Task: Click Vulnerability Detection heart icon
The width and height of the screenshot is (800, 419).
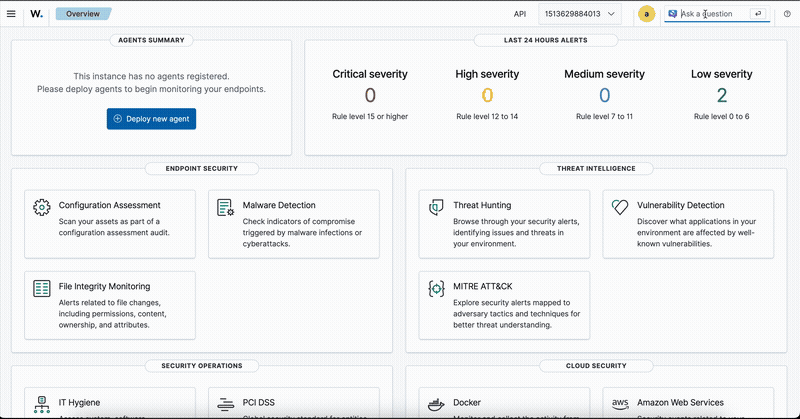Action: [620, 207]
